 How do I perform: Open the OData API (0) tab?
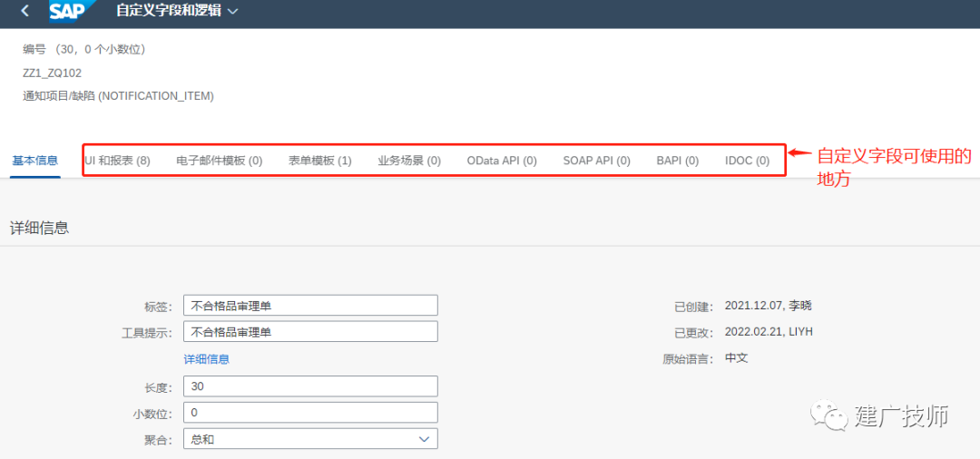click(502, 161)
